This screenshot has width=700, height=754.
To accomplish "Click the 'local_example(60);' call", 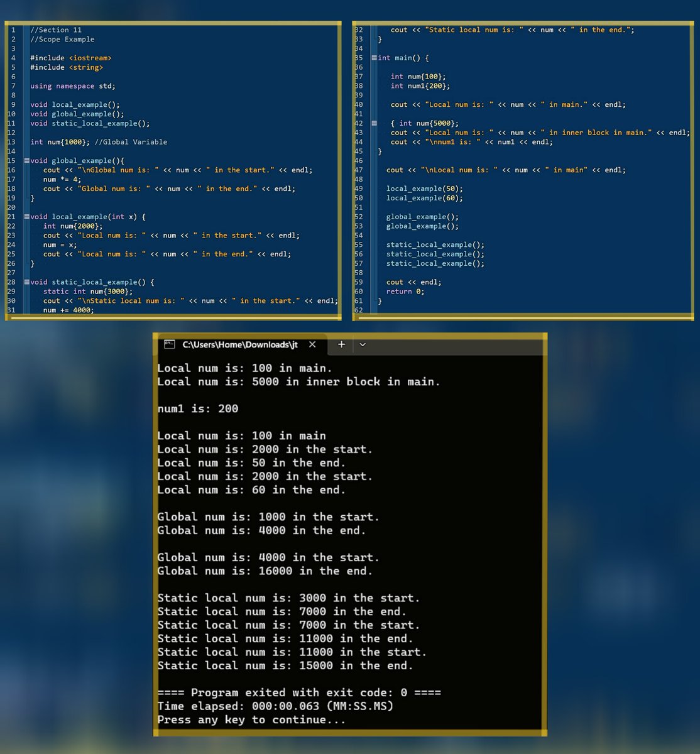I will click(425, 198).
